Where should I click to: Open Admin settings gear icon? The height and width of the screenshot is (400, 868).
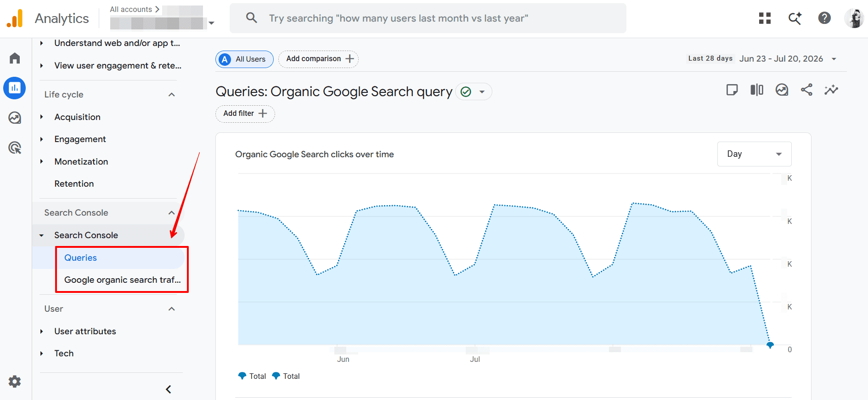point(15,381)
